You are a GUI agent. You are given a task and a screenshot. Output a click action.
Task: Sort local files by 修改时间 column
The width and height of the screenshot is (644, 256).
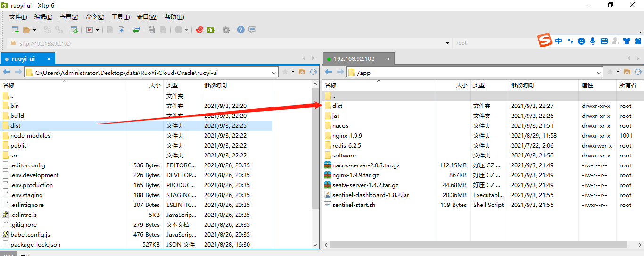click(215, 85)
